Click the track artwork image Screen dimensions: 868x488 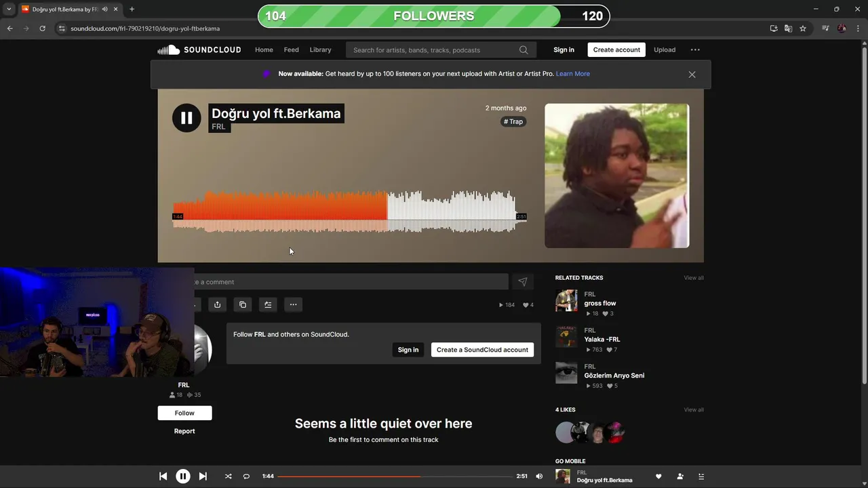click(x=616, y=176)
